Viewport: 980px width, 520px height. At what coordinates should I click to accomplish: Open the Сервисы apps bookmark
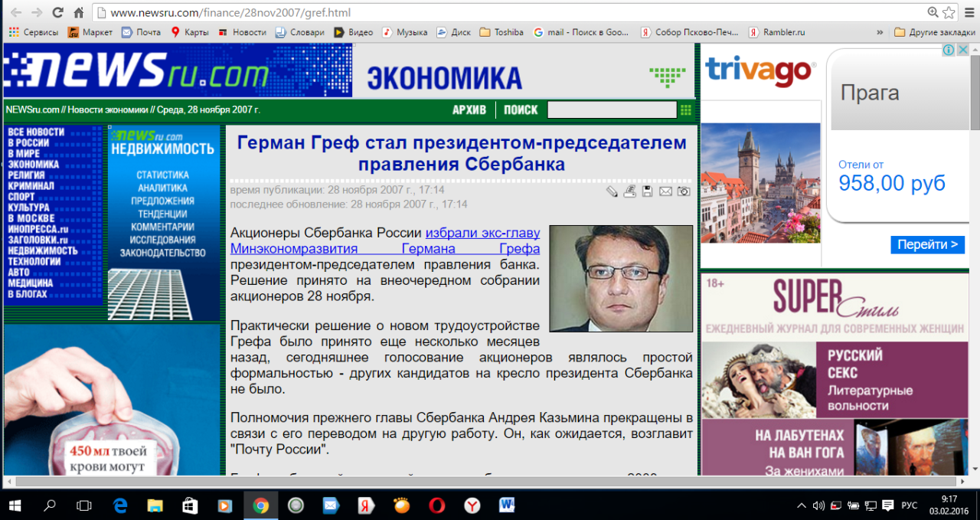34,32
